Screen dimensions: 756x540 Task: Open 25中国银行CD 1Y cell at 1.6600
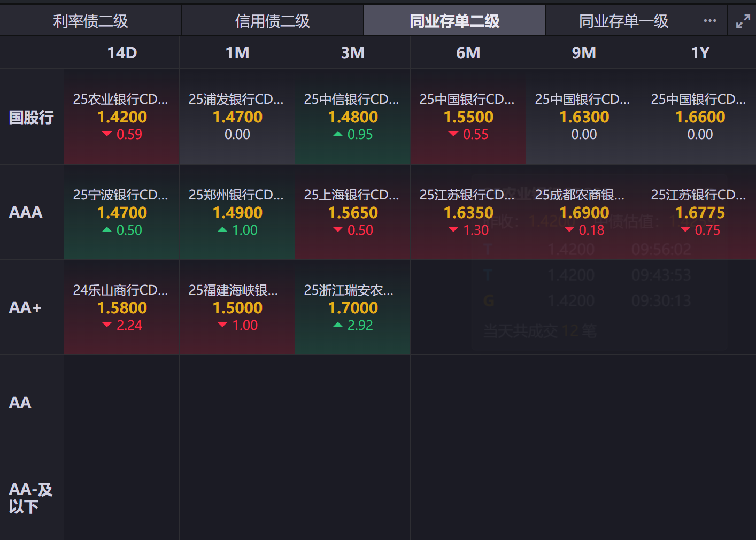(x=699, y=117)
